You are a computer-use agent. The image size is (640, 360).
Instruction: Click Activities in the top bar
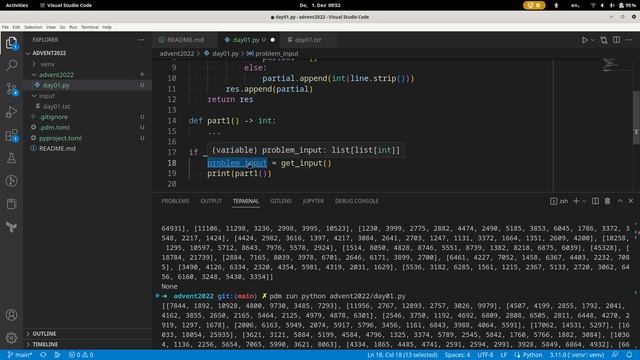tap(17, 5)
